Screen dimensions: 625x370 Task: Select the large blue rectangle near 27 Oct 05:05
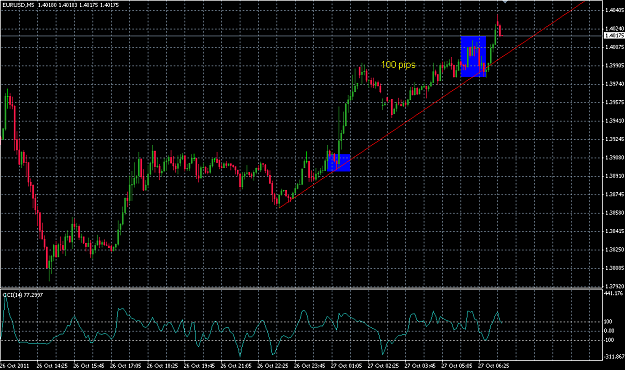473,57
